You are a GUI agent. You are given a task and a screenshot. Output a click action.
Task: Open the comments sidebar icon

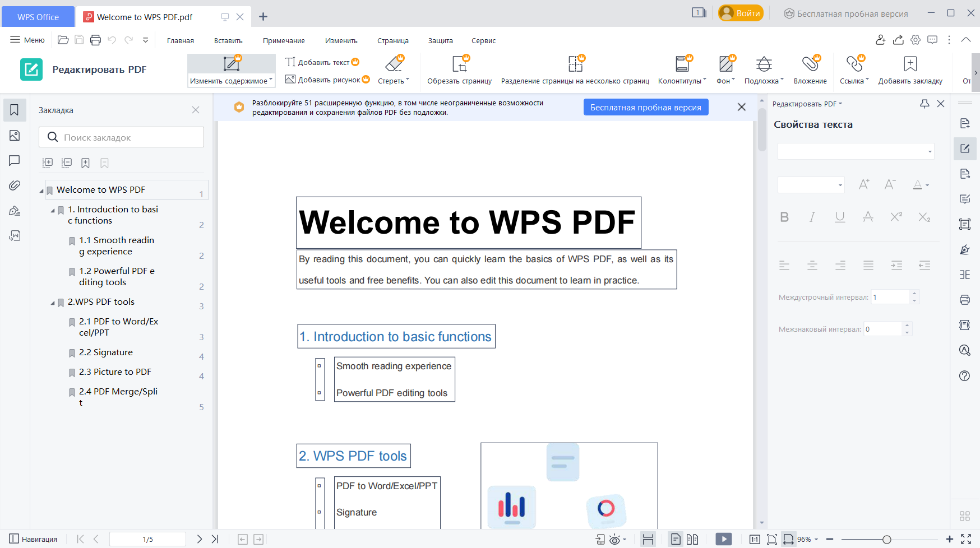pos(15,161)
